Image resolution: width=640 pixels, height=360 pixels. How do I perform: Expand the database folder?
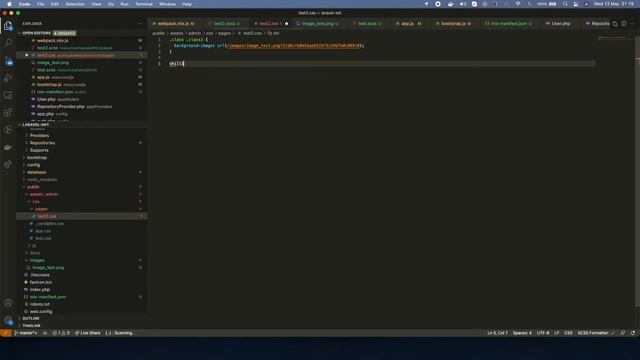pyautogui.click(x=36, y=172)
